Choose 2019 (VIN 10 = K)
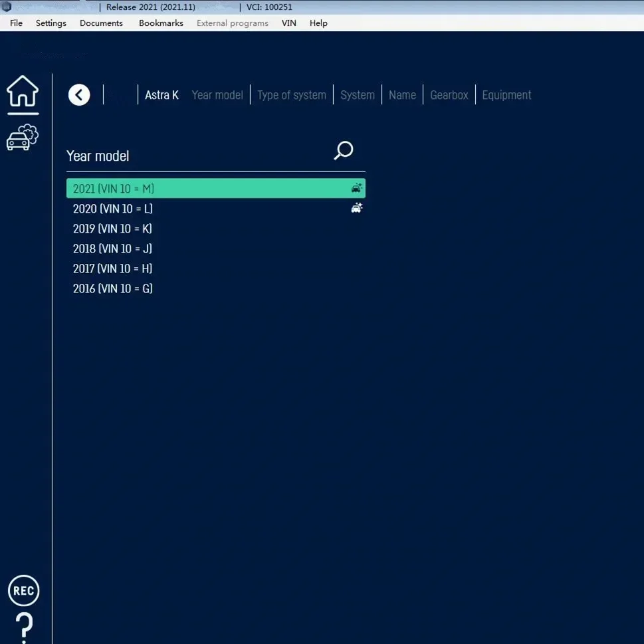Image resolution: width=644 pixels, height=644 pixels. click(x=215, y=229)
